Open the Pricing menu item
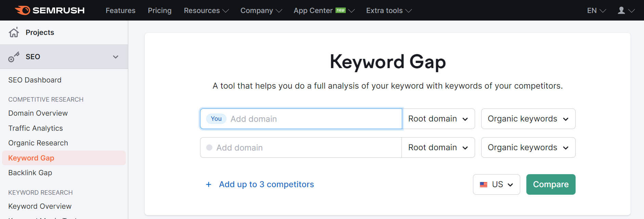Screen dimensions: 644x219 (x=159, y=11)
